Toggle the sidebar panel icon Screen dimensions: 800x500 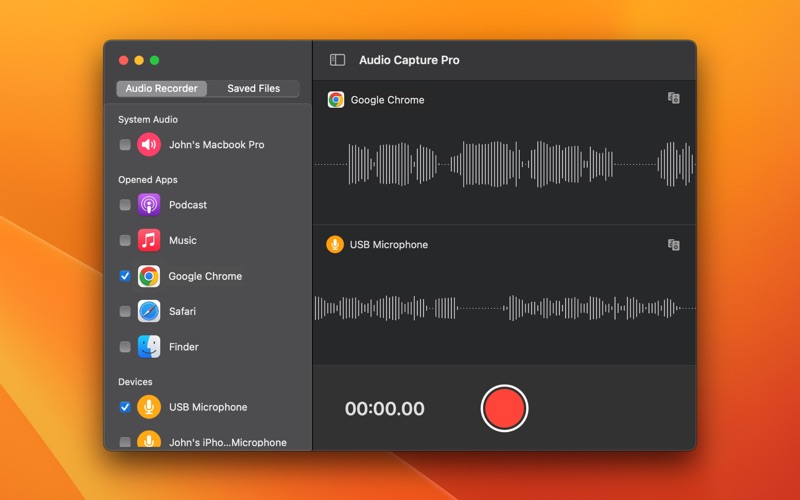click(337, 60)
